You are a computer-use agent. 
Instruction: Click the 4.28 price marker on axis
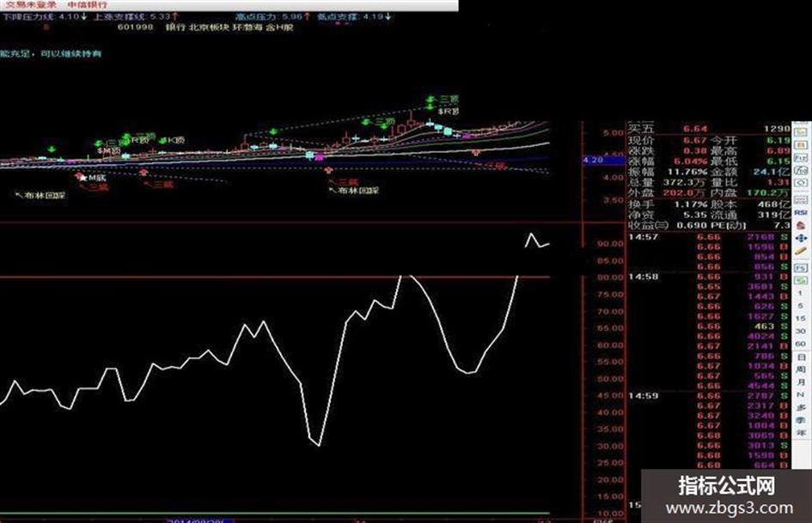point(593,160)
